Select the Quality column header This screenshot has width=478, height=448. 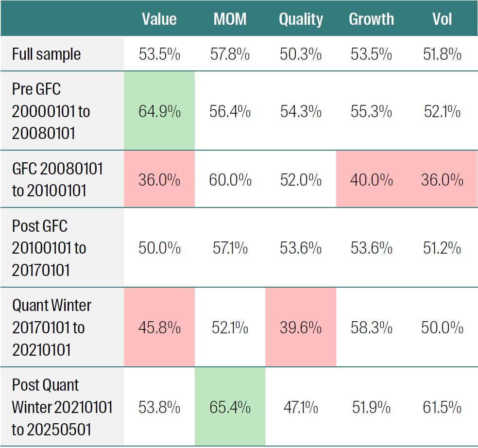coord(301,19)
